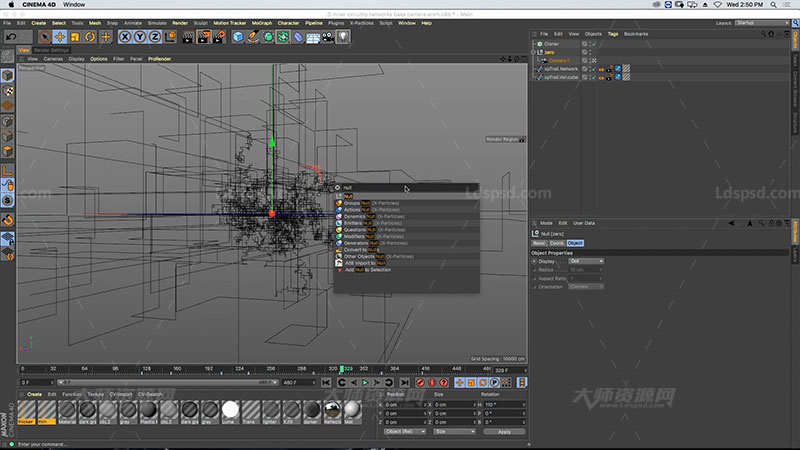Expand or collapse the zero null

tap(534, 52)
